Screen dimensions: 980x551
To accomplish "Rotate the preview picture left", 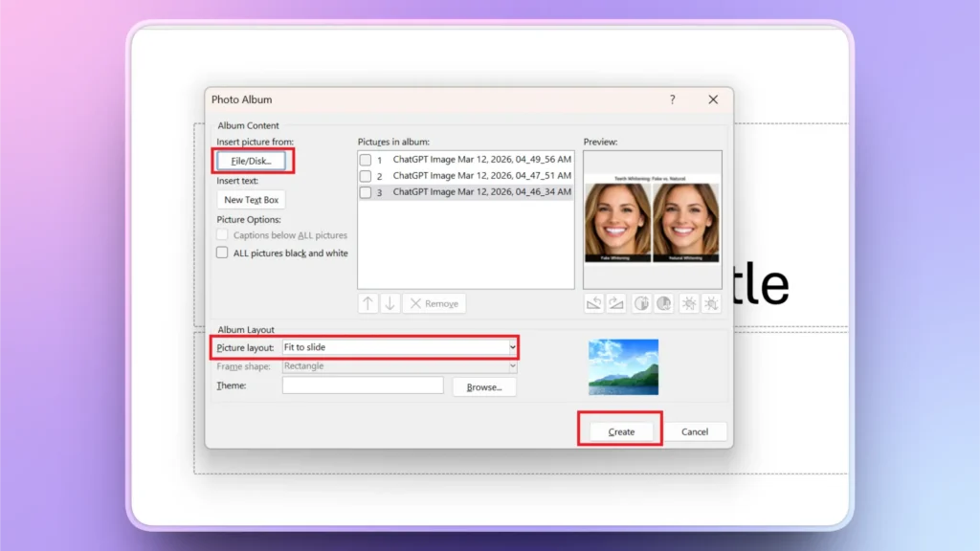I will pyautogui.click(x=593, y=303).
